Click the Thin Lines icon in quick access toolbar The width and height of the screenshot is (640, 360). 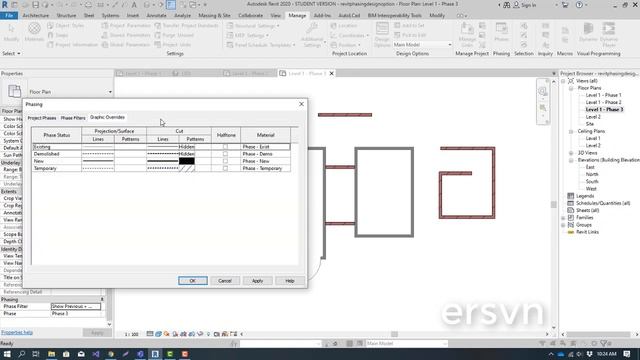171,5
